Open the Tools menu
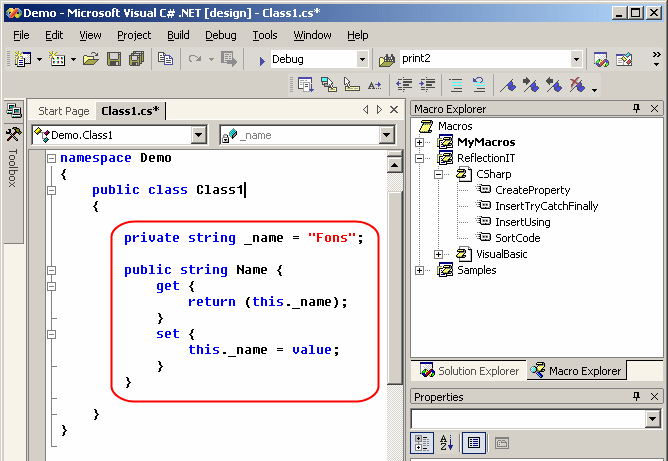This screenshot has width=668, height=461. (x=265, y=35)
